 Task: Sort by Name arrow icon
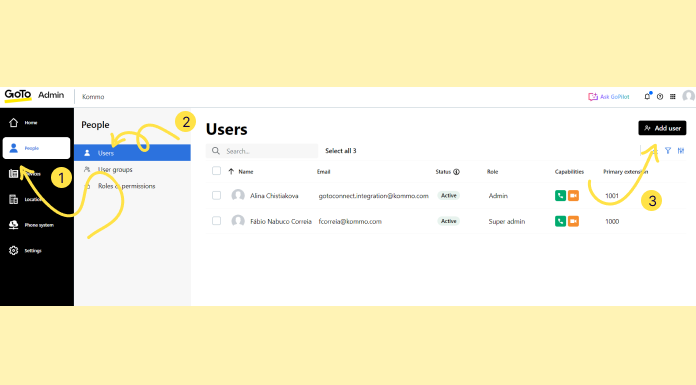coord(231,171)
